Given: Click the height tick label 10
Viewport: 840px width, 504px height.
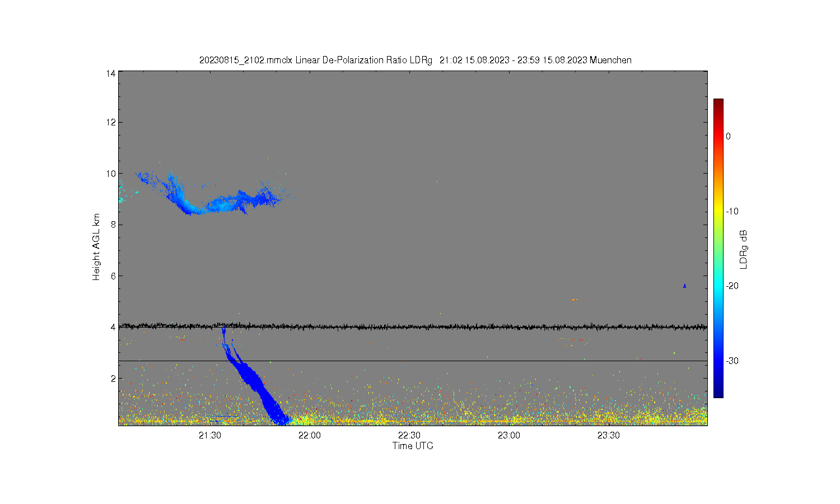Looking at the screenshot, I should [111, 174].
